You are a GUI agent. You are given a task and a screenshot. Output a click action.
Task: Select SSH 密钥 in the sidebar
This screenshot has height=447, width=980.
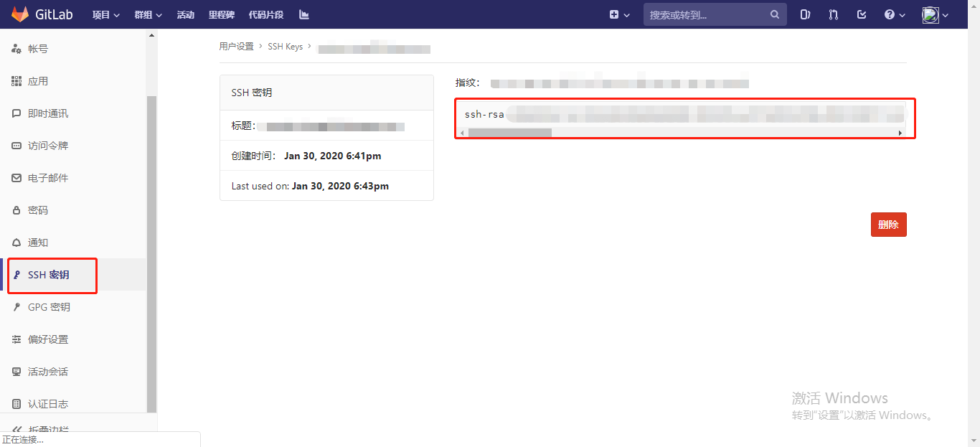(73, 275)
